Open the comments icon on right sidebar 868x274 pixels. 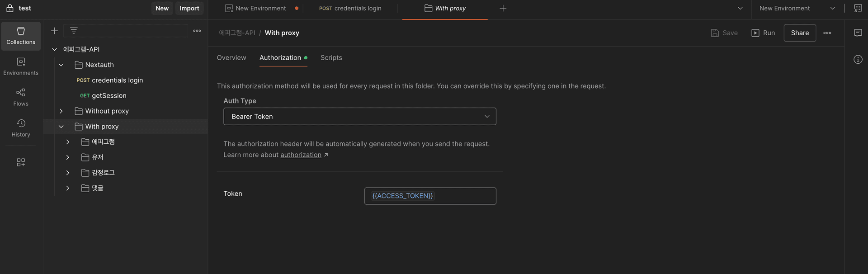(x=858, y=33)
